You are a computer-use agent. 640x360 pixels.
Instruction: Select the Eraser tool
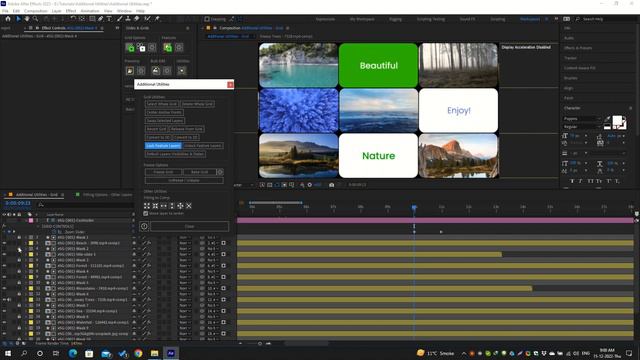(137, 19)
